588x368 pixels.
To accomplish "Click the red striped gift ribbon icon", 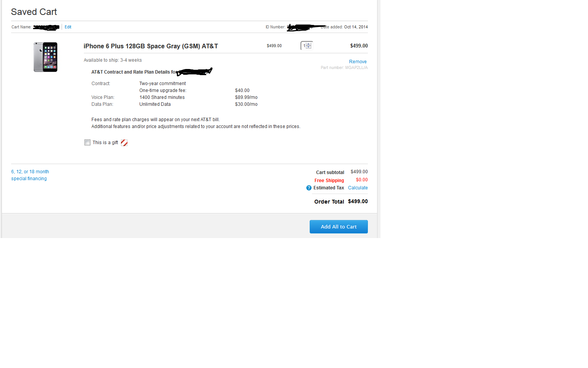I will point(124,143).
